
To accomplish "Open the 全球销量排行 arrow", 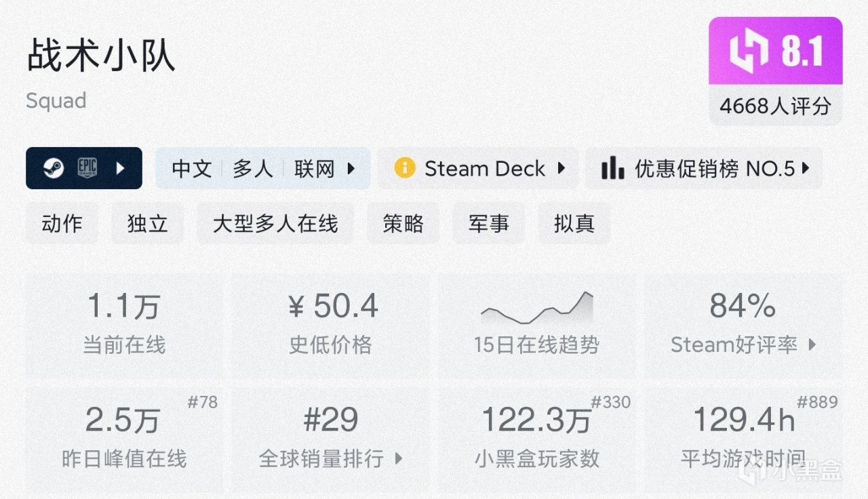I will 399,459.
